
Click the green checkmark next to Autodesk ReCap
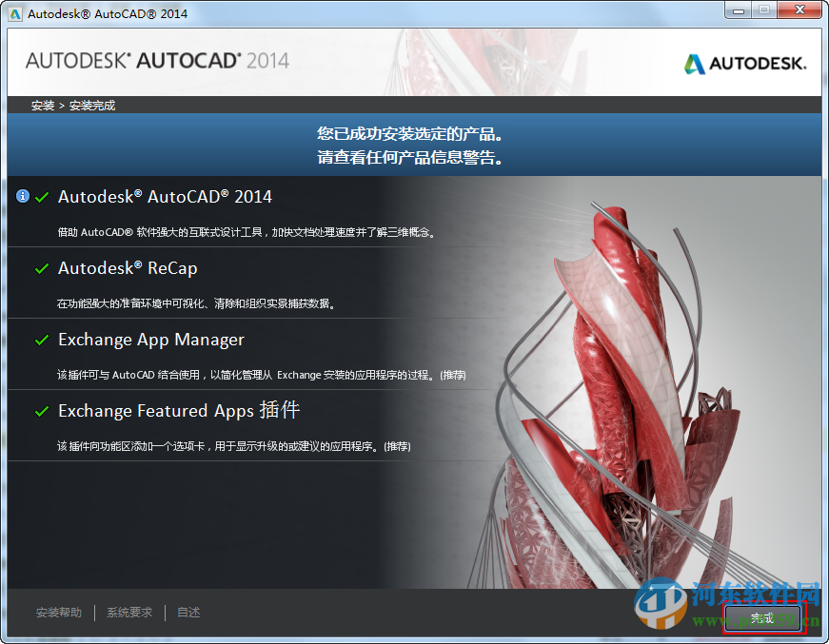[40, 268]
